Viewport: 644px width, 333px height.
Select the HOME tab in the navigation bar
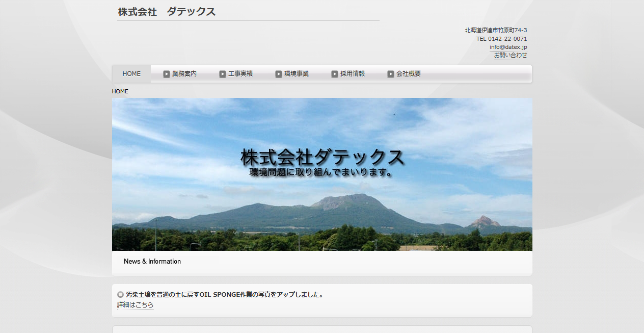(x=131, y=73)
